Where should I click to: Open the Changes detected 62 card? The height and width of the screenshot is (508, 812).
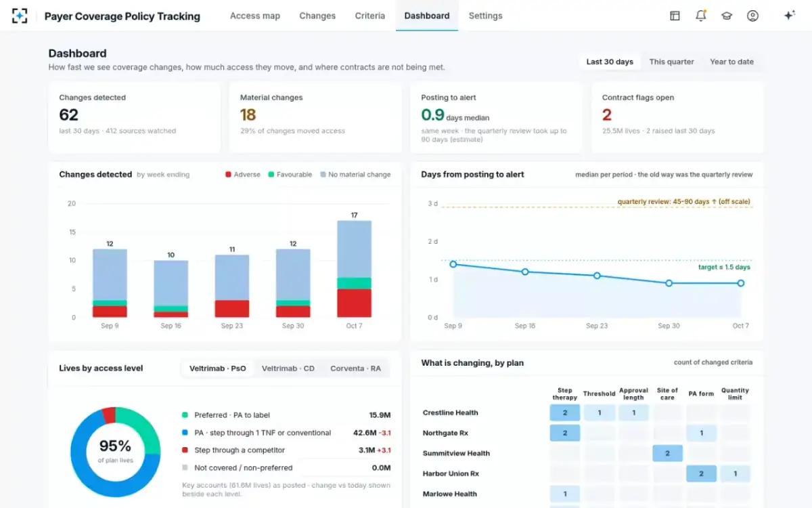(135, 118)
